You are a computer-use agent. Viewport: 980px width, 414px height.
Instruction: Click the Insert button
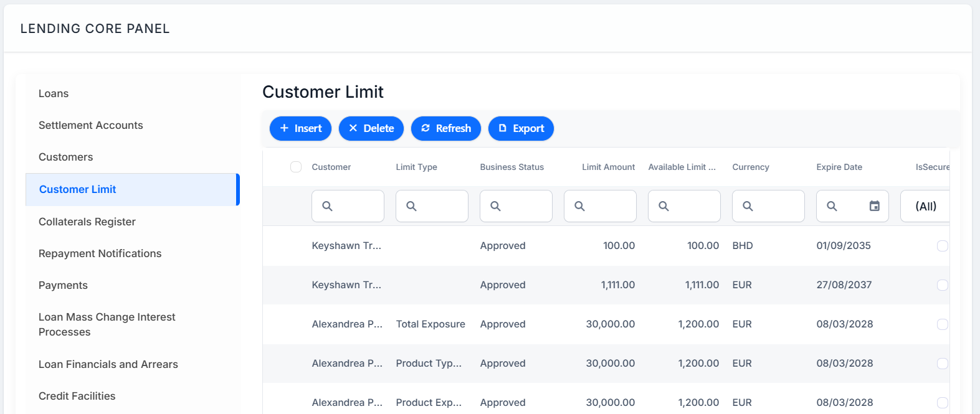[300, 128]
